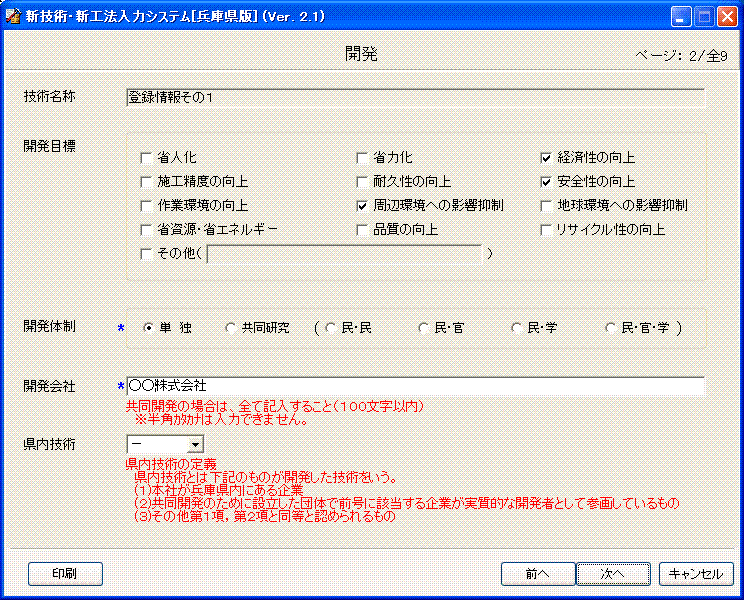
Task: Tick リサイクル性の向上 checkbox
Action: coord(546,230)
